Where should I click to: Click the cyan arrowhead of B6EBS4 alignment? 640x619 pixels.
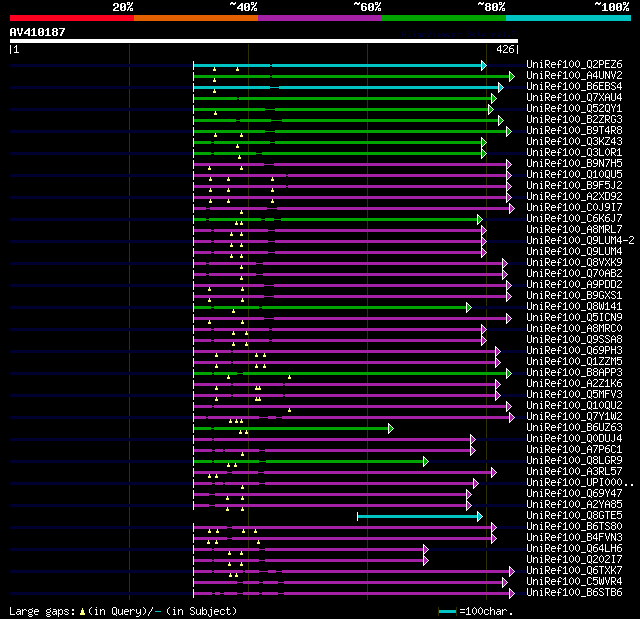(x=501, y=87)
